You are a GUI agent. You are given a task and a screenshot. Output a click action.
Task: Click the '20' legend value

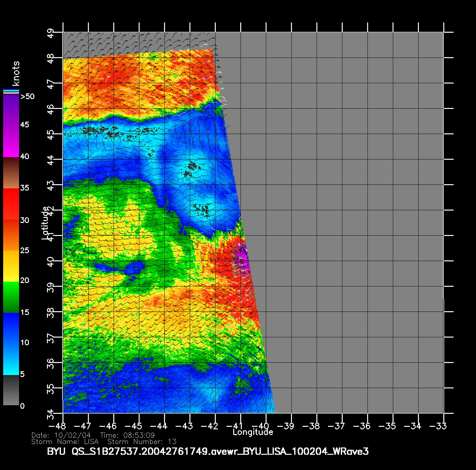[25, 280]
